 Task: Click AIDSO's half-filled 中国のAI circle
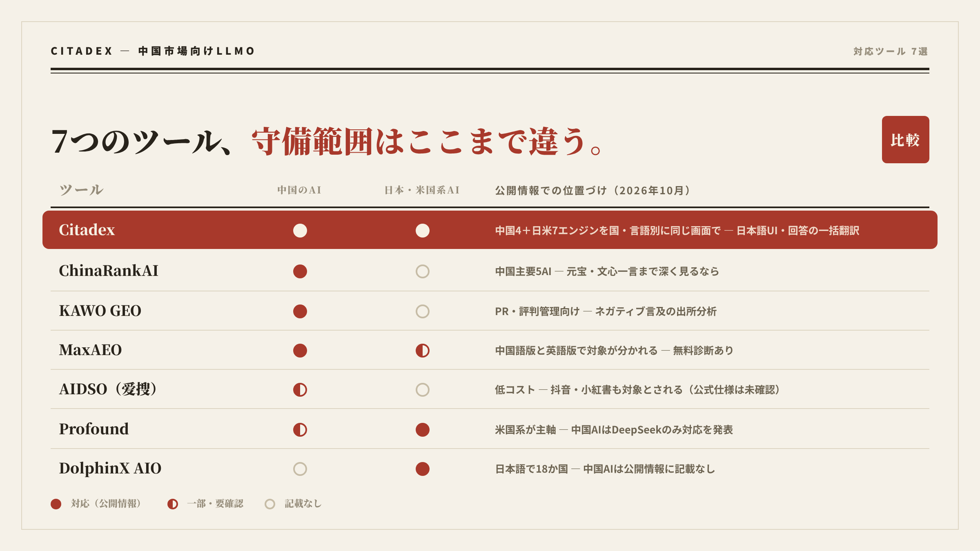coord(300,390)
